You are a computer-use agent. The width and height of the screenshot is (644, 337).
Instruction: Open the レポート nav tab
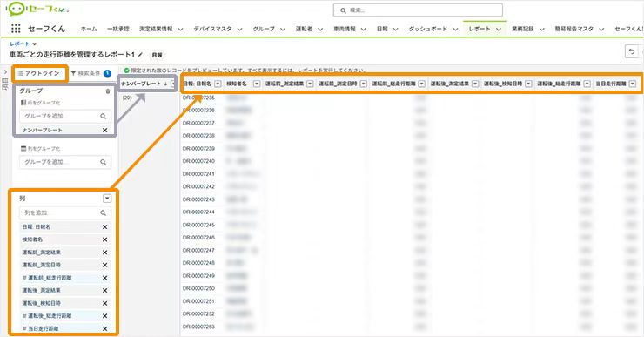[x=480, y=30]
